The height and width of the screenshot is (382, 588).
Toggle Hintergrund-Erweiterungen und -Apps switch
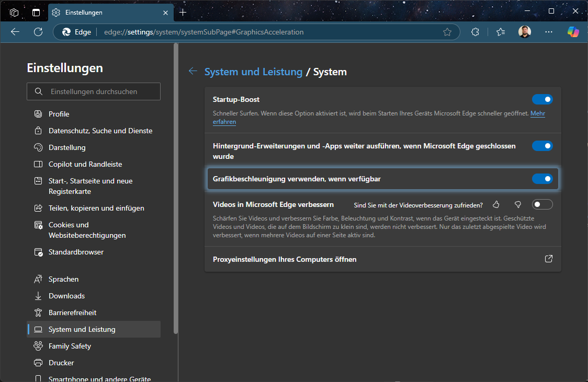(x=542, y=146)
